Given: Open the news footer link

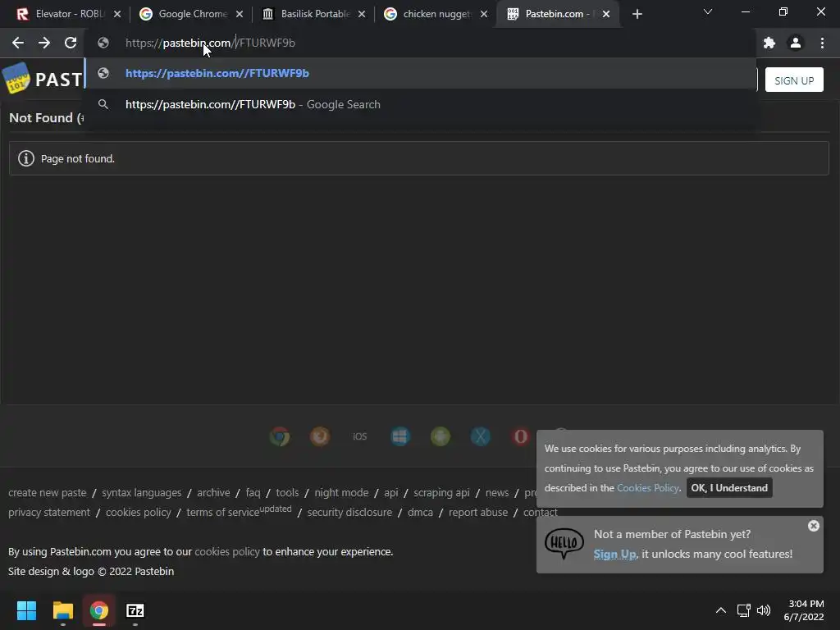Looking at the screenshot, I should [497, 493].
